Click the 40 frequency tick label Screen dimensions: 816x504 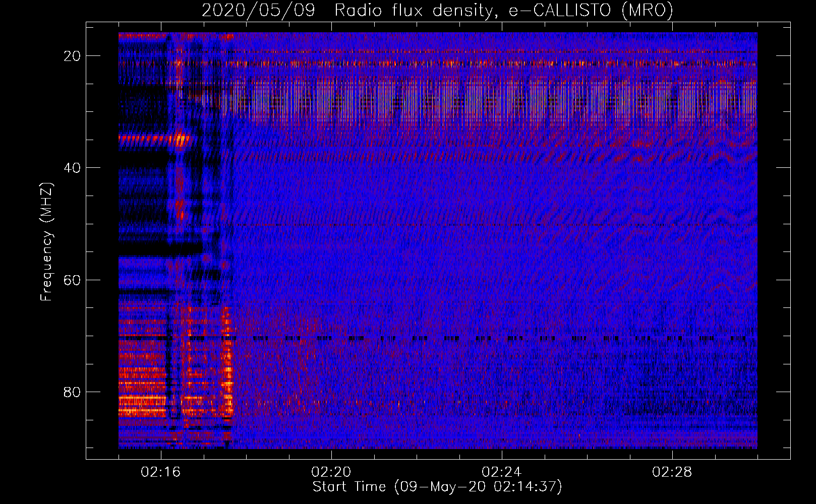click(x=72, y=168)
